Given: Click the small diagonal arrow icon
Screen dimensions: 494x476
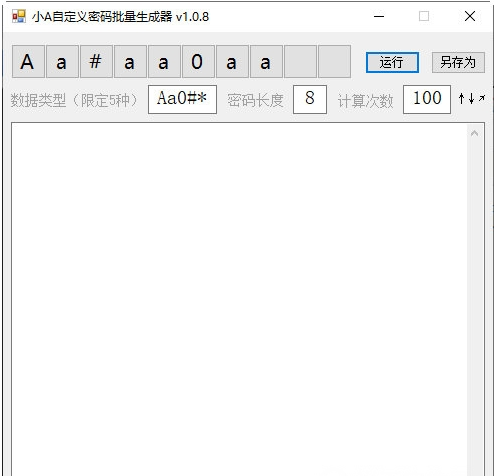Looking at the screenshot, I should (482, 98).
